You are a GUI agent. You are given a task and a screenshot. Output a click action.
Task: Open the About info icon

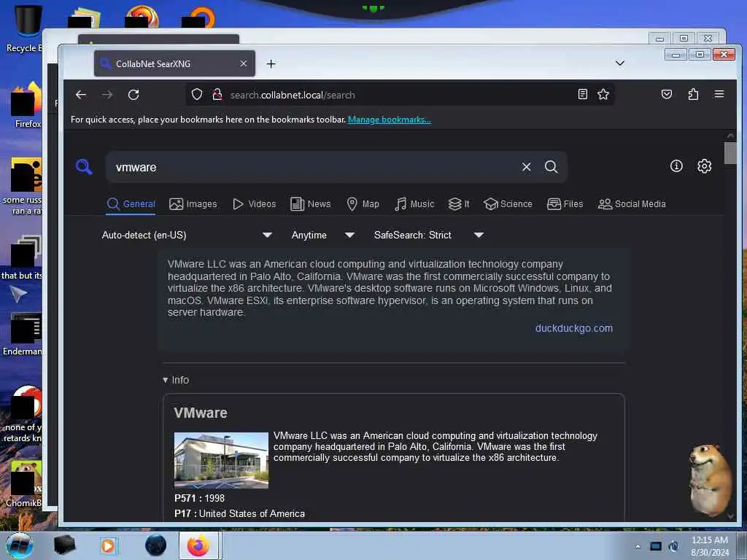click(x=676, y=166)
